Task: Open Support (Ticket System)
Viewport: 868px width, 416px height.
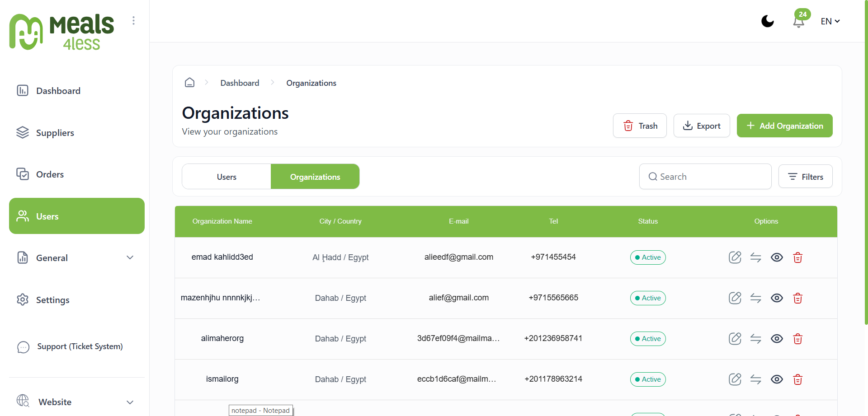Action: click(x=77, y=346)
